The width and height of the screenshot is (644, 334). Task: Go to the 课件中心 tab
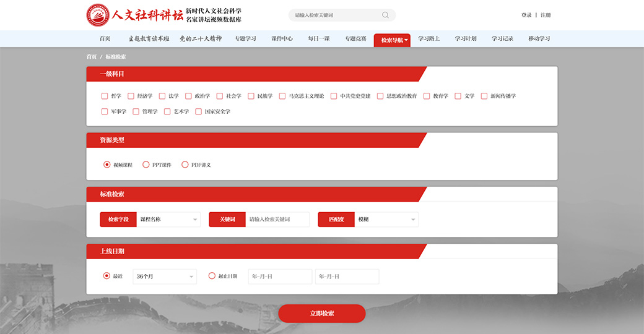coord(282,38)
